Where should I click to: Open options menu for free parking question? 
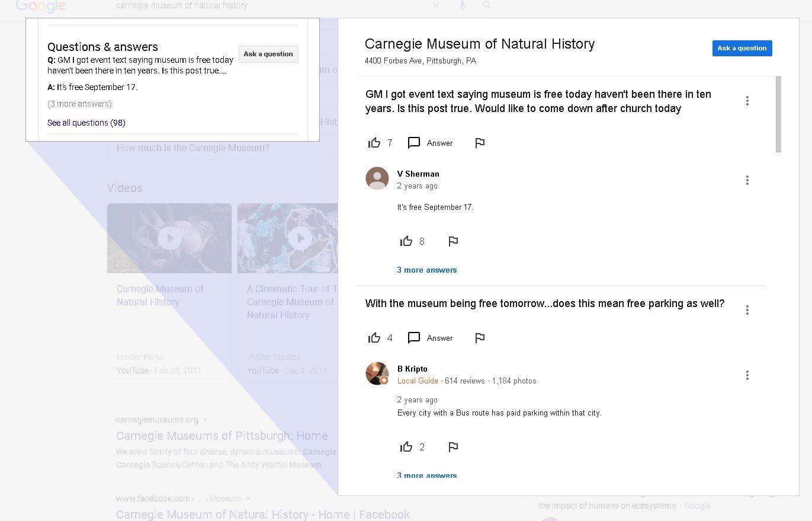click(747, 310)
